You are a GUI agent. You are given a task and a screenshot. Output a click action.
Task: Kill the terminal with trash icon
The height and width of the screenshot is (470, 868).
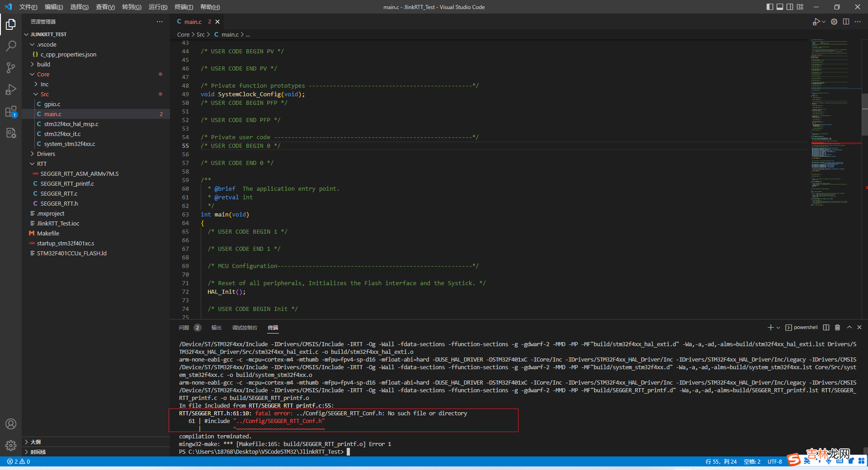[x=837, y=327]
